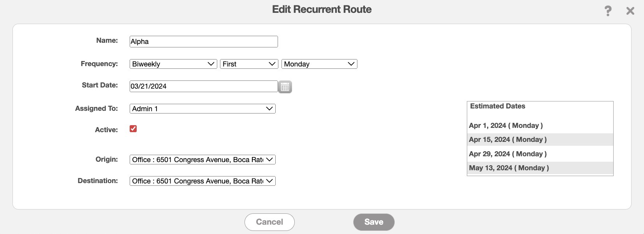Select the May 13, 2024 estimated date

click(x=509, y=168)
